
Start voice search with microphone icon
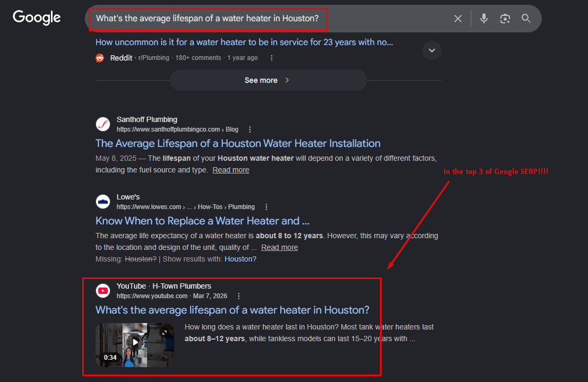point(484,19)
